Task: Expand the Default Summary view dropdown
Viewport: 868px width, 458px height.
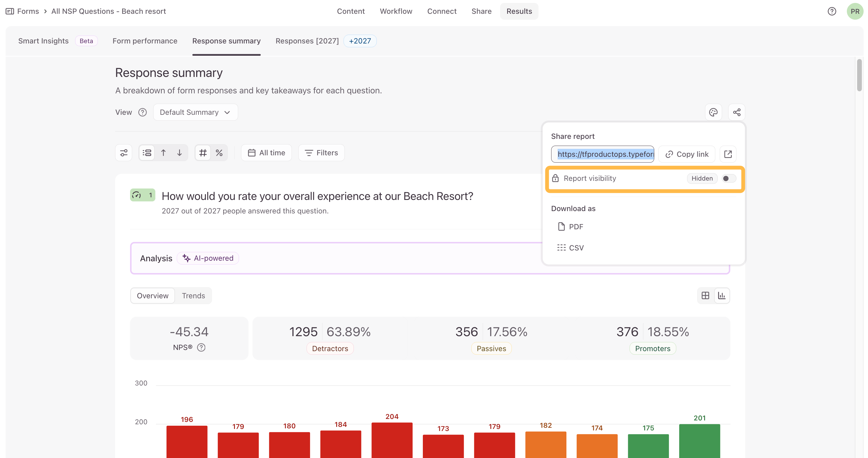Action: coord(196,112)
